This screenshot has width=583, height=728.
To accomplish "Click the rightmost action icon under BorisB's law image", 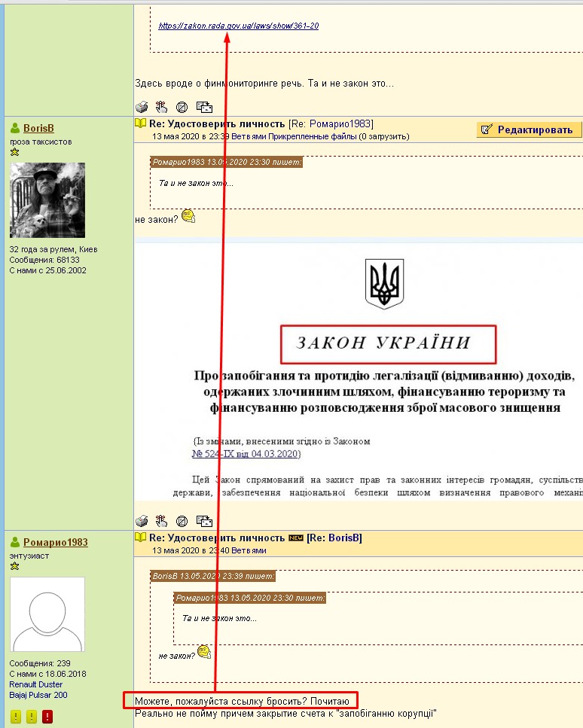I will point(203,521).
